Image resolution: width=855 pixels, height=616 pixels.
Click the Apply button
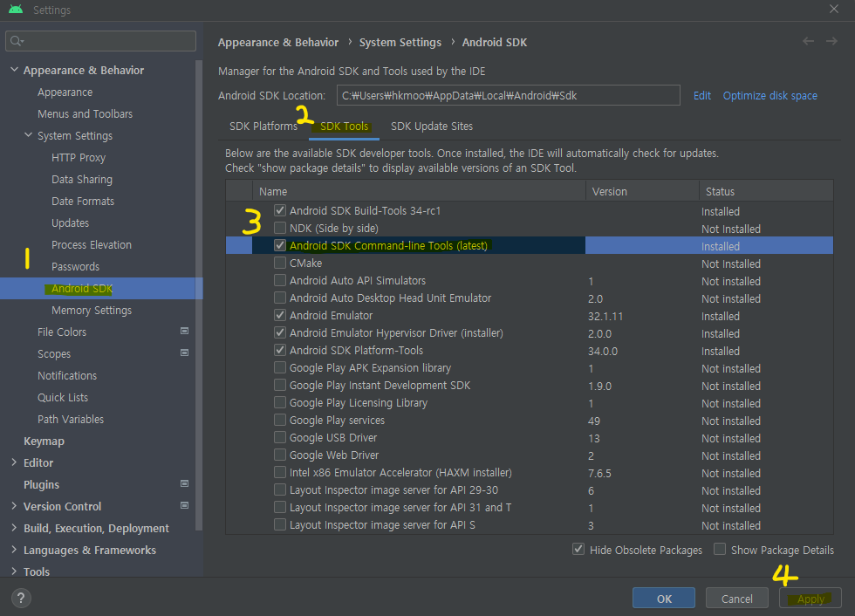click(x=811, y=598)
